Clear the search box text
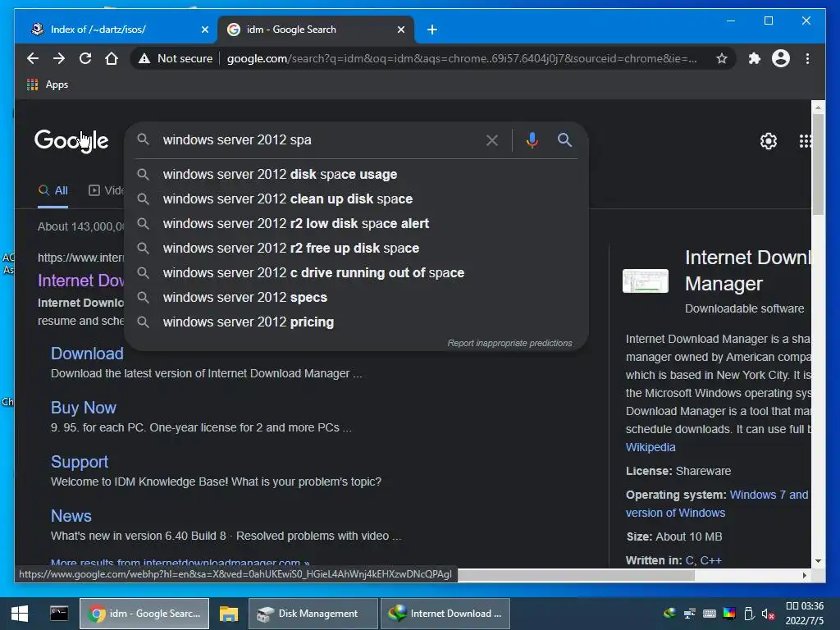The width and height of the screenshot is (840, 630). coord(492,140)
